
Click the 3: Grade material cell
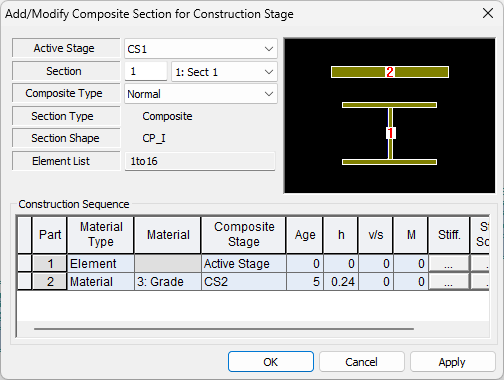pyautogui.click(x=168, y=282)
